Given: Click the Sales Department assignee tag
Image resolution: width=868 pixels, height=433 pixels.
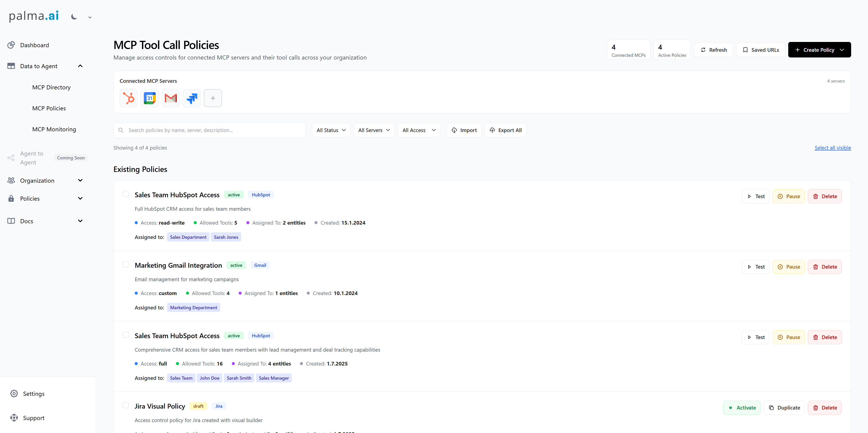Looking at the screenshot, I should pos(188,237).
